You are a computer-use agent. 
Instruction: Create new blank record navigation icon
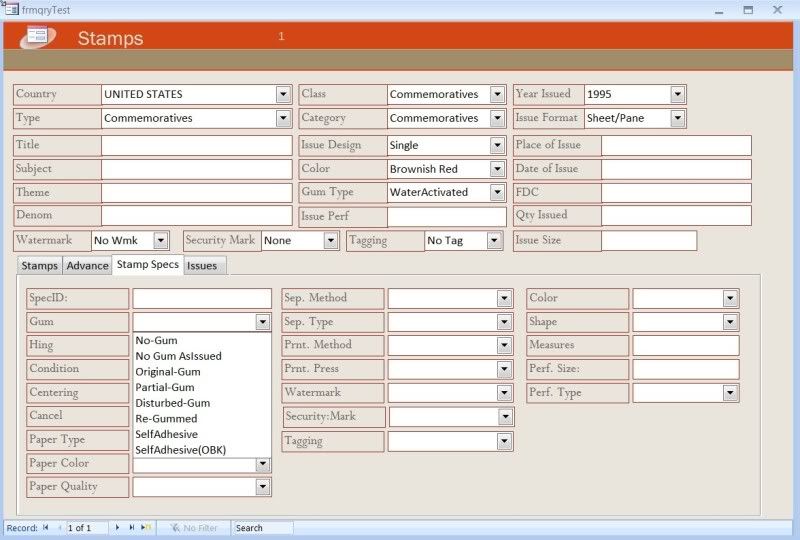(146, 527)
